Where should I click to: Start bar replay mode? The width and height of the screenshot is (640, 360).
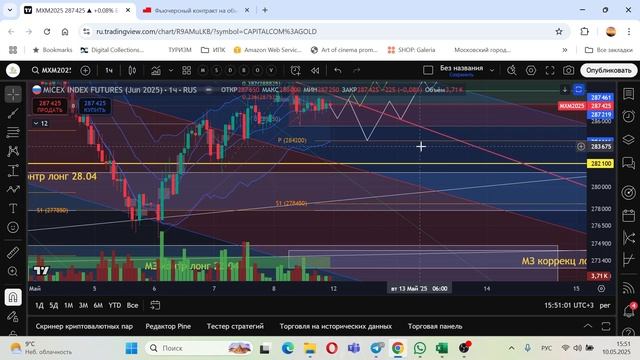(315, 70)
